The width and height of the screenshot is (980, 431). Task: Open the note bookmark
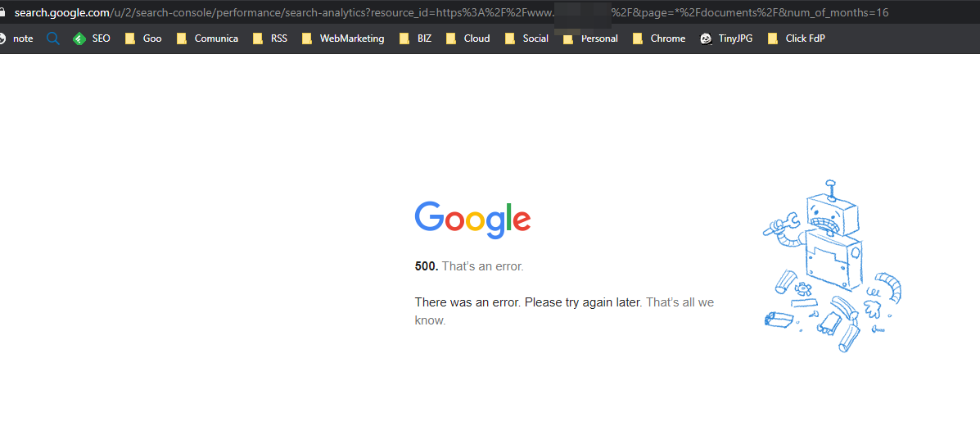pos(16,39)
